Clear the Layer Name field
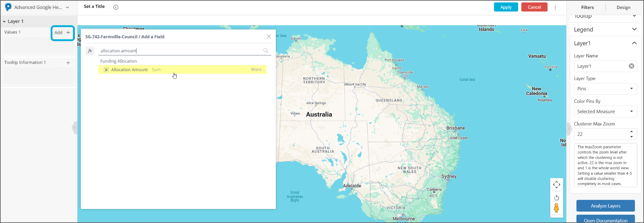644x223 pixels. pos(631,66)
